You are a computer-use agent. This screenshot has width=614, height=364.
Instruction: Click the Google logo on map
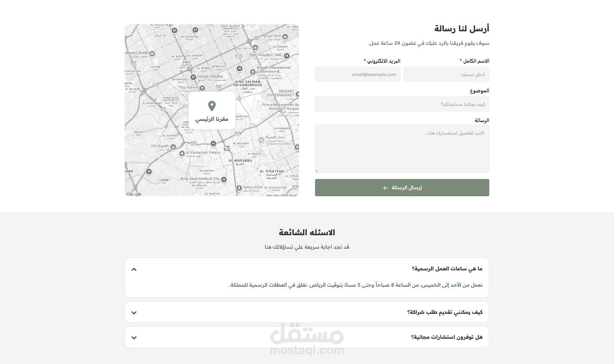(x=134, y=194)
